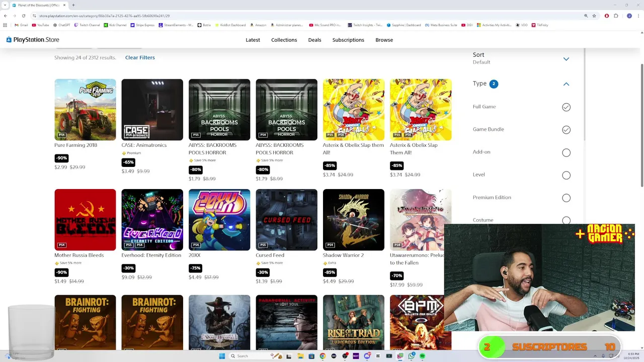Open the Deals menu item
644x362 pixels.
[314, 40]
